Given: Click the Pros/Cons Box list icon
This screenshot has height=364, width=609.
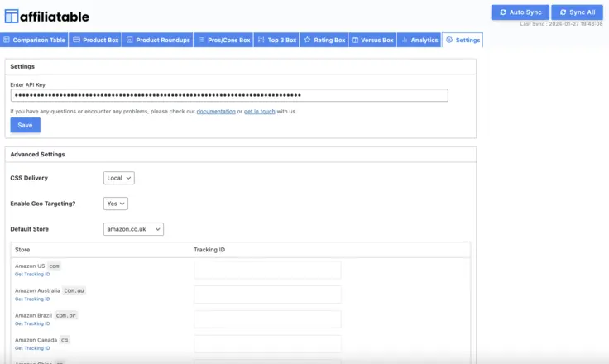Looking at the screenshot, I should [x=202, y=40].
